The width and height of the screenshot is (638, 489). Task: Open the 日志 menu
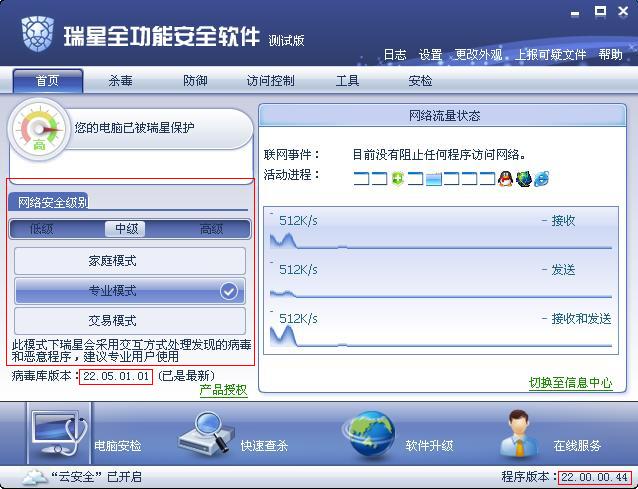coord(395,55)
